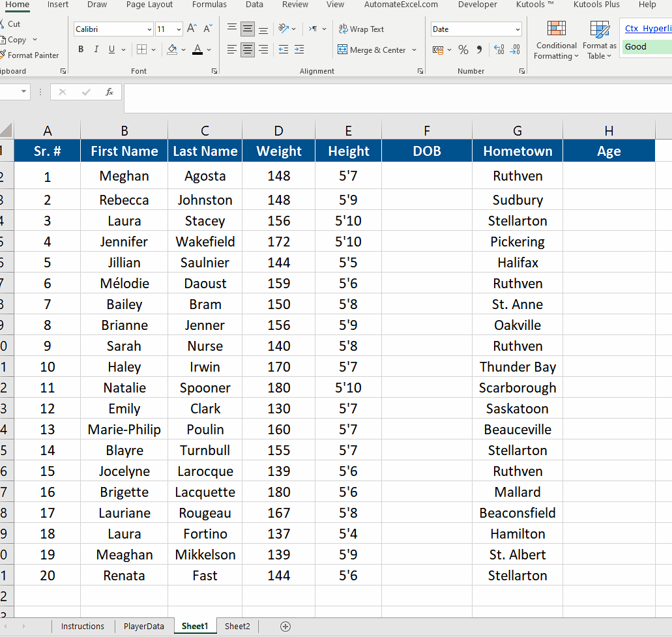This screenshot has height=637, width=672.
Task: Open the Fill Color dropdown arrow
Action: click(183, 50)
